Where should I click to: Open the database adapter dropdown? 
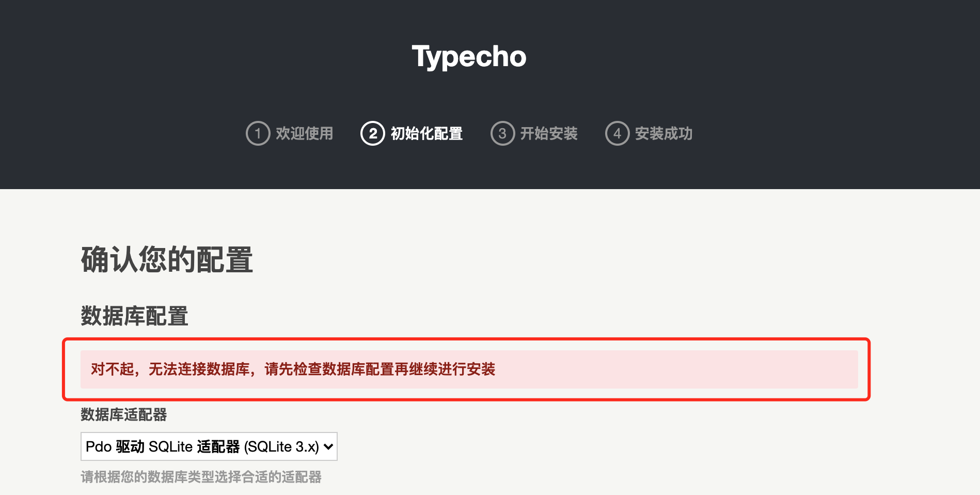[x=208, y=446]
